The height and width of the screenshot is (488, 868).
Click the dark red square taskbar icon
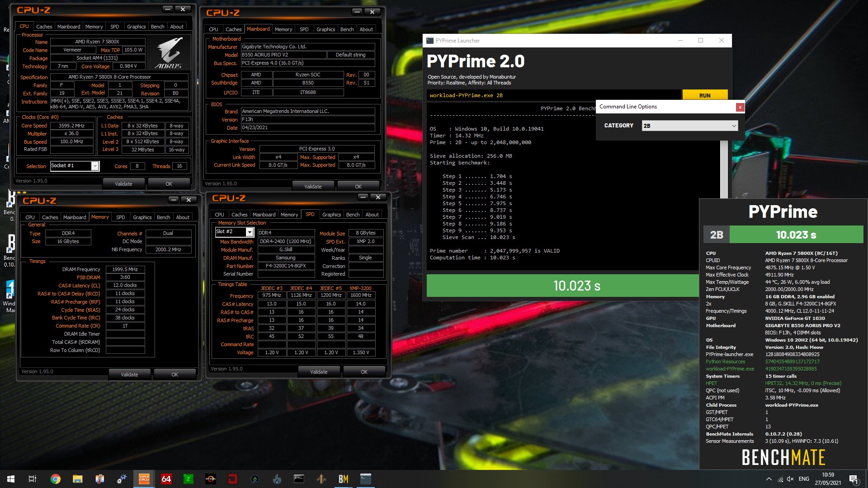tap(232, 479)
